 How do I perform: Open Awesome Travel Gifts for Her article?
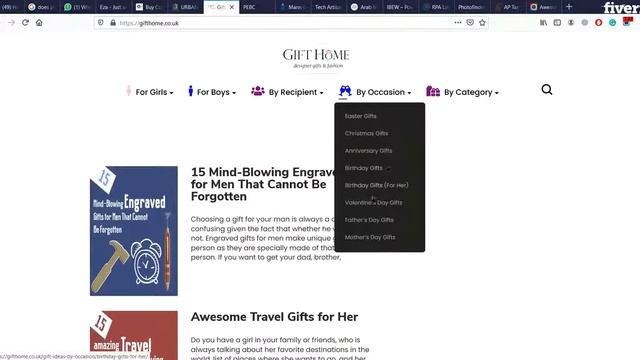click(x=274, y=317)
